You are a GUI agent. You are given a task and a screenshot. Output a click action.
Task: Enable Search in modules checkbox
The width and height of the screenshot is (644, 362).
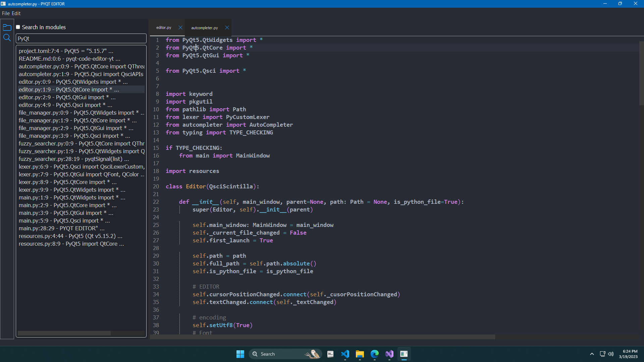pos(18,27)
